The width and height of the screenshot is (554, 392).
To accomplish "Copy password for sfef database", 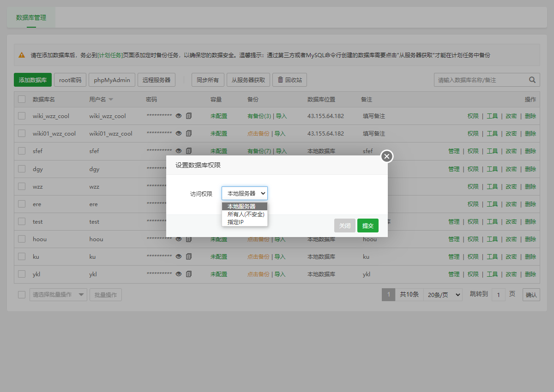I will tap(189, 151).
